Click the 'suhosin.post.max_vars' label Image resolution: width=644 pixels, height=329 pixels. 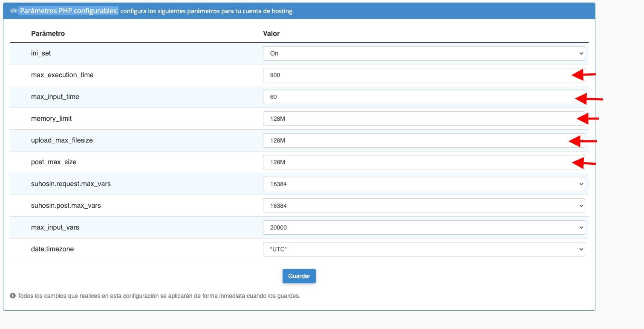tap(66, 206)
